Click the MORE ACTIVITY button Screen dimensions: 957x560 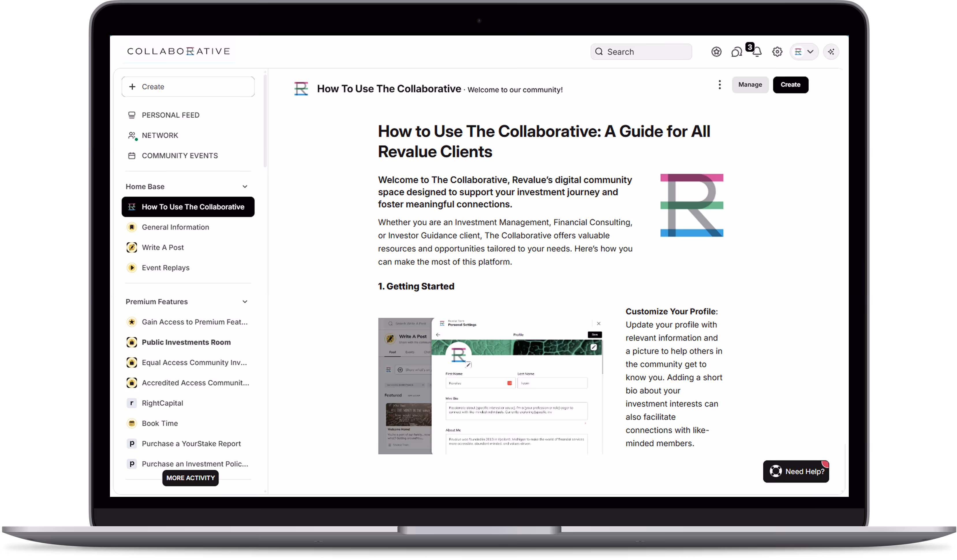tap(190, 478)
